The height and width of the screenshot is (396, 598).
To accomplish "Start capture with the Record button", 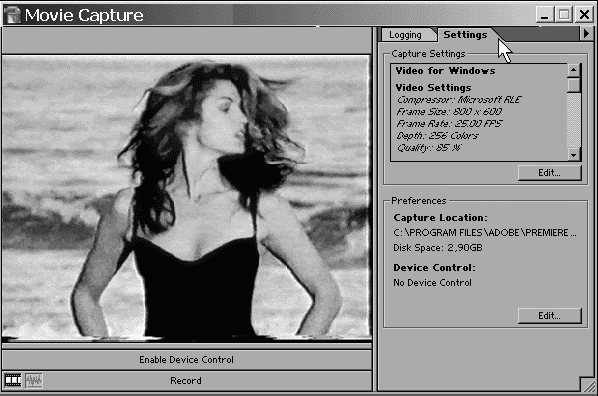I will coord(186,381).
